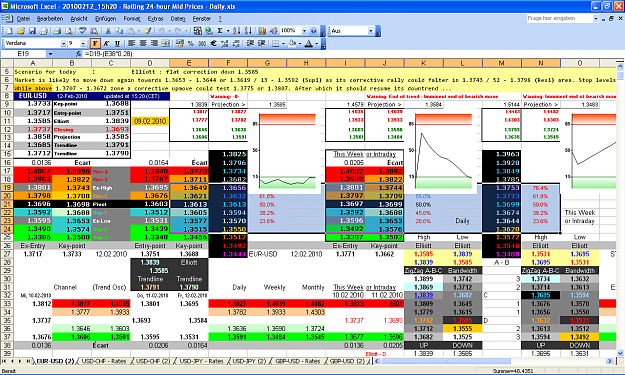Select row 19 header
Image resolution: width=625 pixels, height=375 pixels.
[x=7, y=187]
